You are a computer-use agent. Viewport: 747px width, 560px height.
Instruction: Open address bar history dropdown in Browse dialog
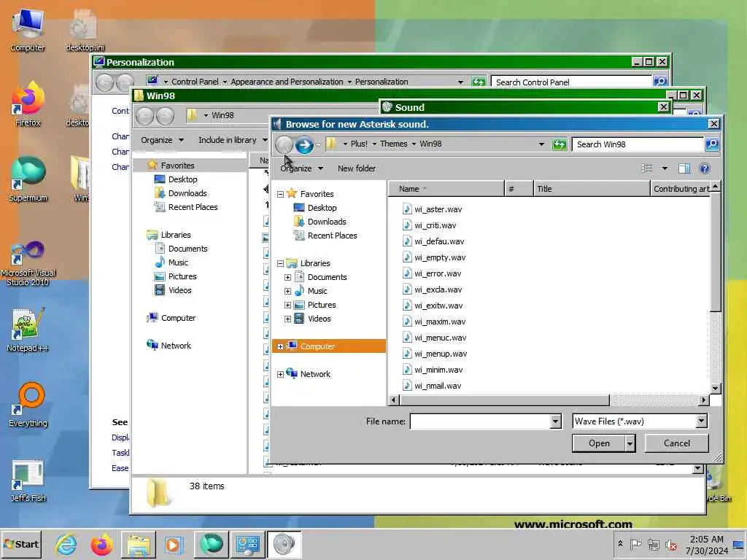[541, 144]
